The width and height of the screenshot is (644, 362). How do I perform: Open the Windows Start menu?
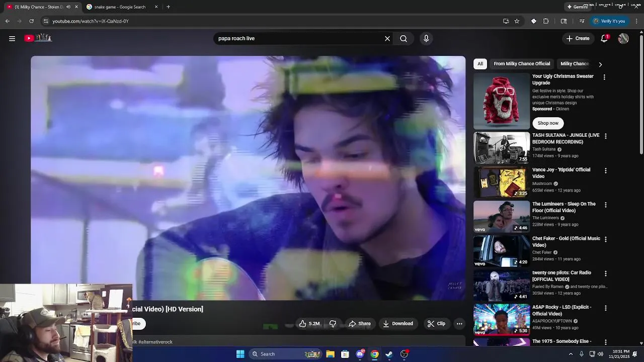[240, 354]
